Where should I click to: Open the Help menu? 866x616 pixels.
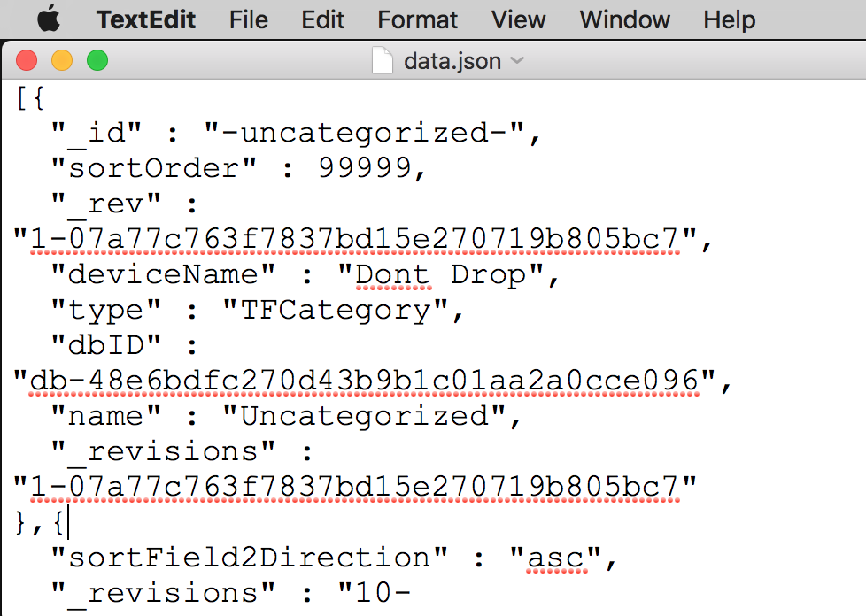[x=729, y=19]
